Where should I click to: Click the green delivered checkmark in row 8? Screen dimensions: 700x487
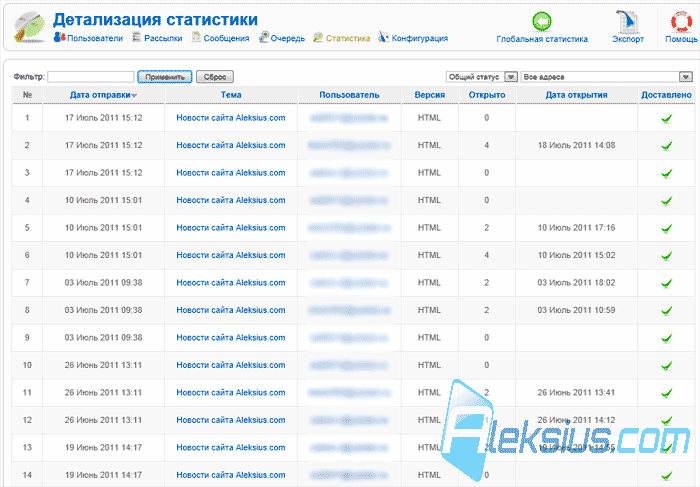[666, 311]
